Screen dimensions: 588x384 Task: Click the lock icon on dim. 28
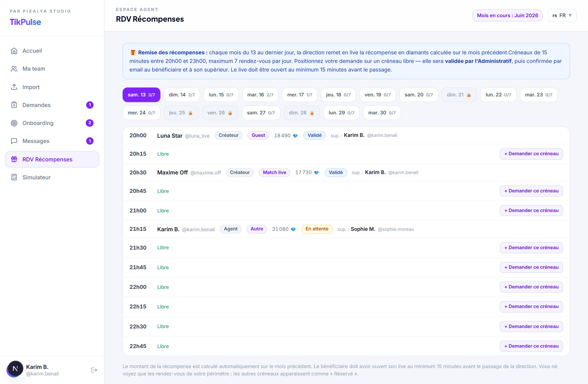point(312,113)
